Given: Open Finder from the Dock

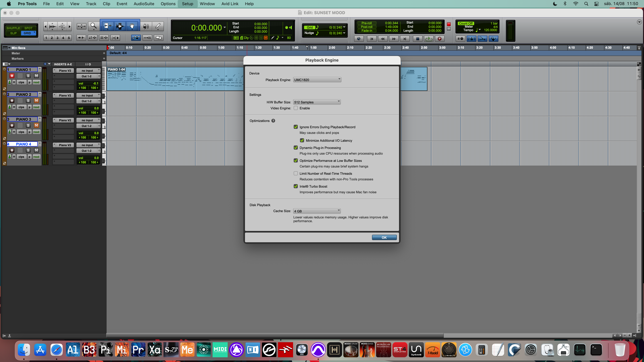Looking at the screenshot, I should coord(24,350).
